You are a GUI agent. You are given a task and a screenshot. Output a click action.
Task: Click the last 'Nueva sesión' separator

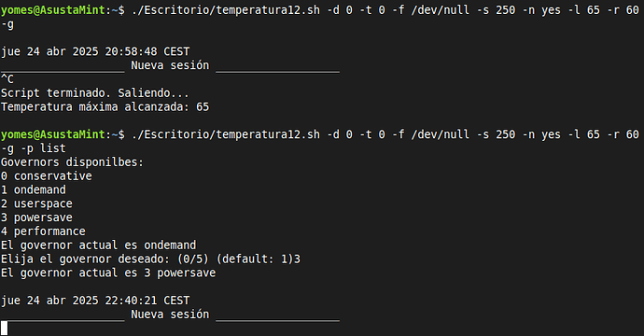pos(170,315)
